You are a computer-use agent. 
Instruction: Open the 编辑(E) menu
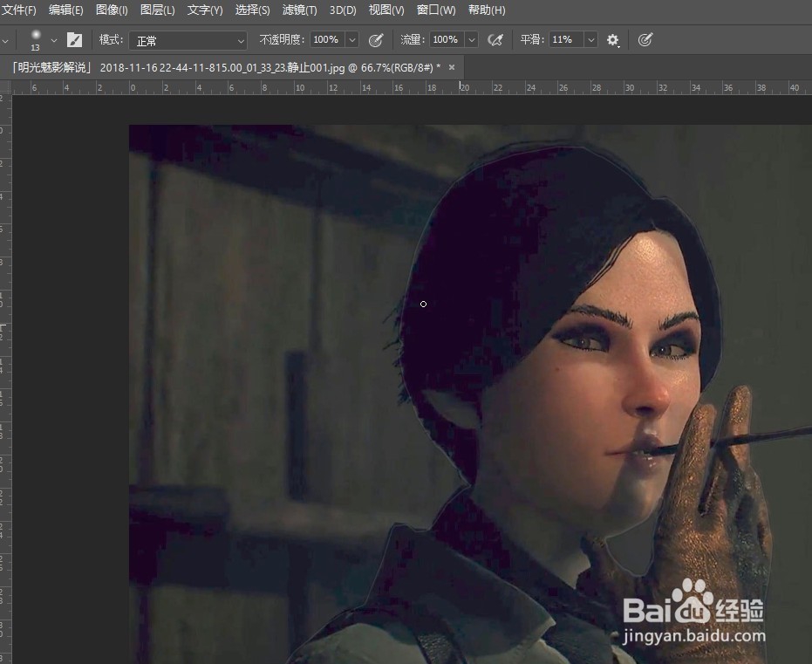coord(65,10)
